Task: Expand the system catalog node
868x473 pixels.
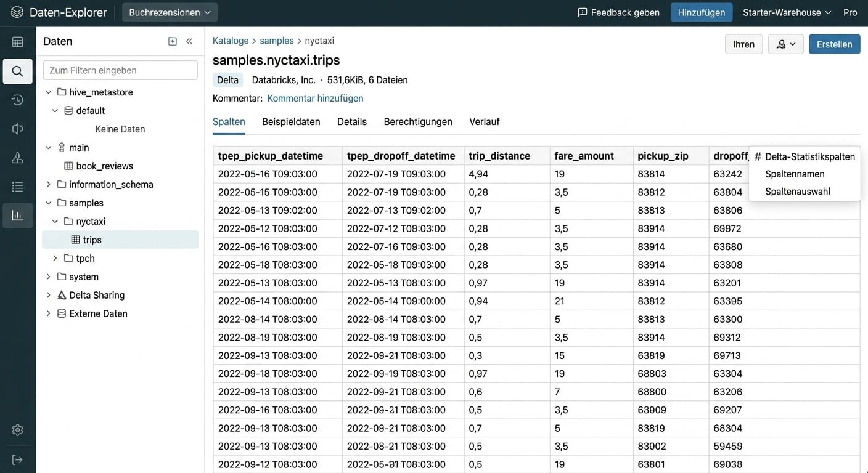Action: [x=48, y=277]
